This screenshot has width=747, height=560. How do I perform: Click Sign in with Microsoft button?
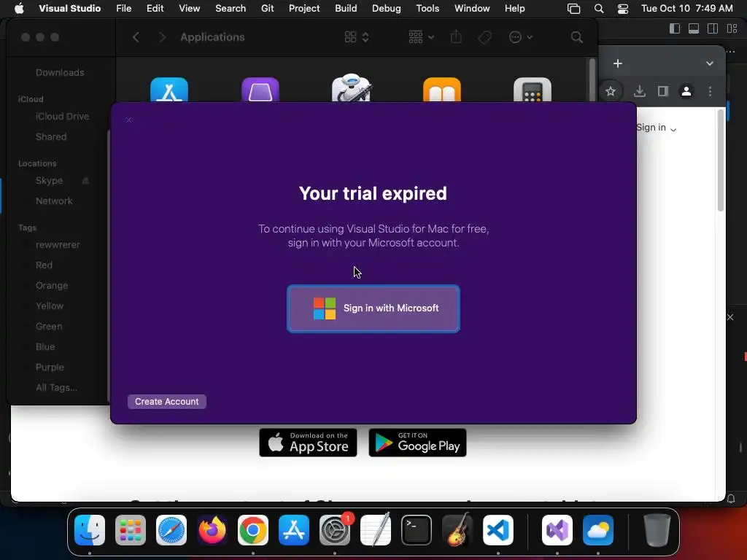373,308
